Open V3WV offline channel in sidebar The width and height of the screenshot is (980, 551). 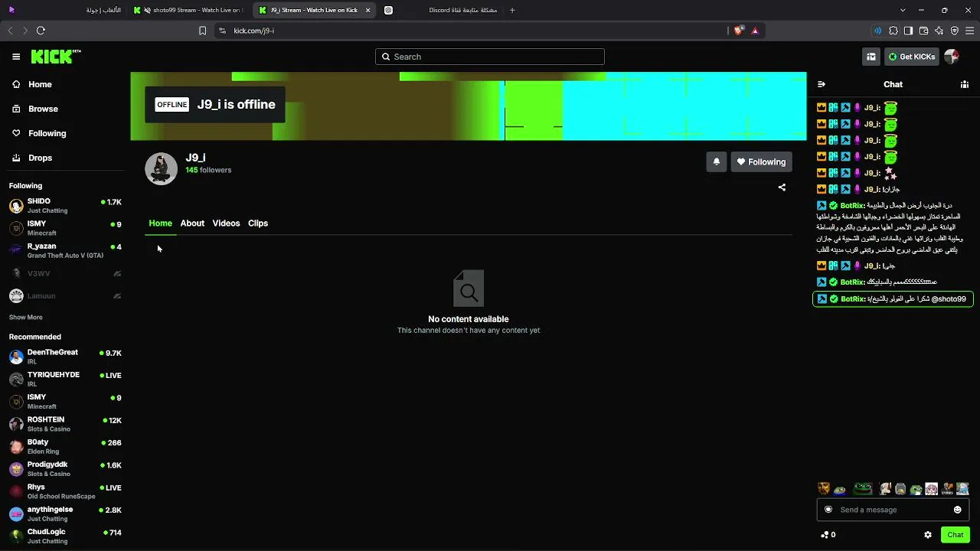65,273
